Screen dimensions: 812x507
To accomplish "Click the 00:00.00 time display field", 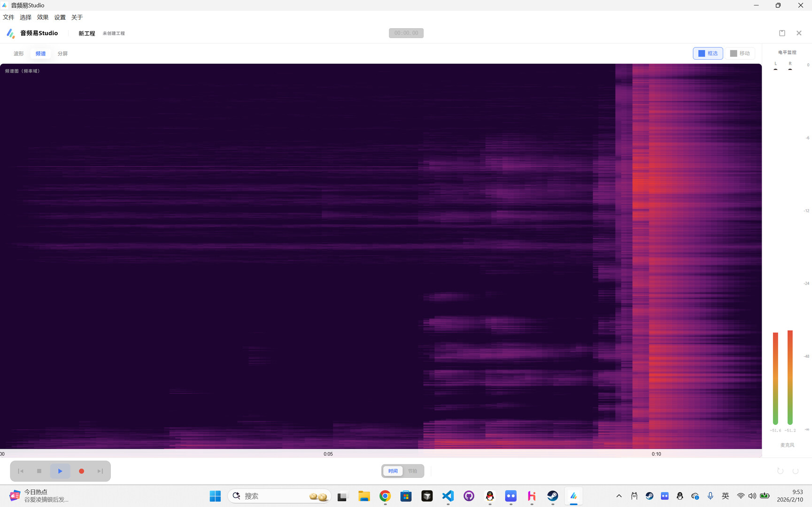I will pos(406,33).
